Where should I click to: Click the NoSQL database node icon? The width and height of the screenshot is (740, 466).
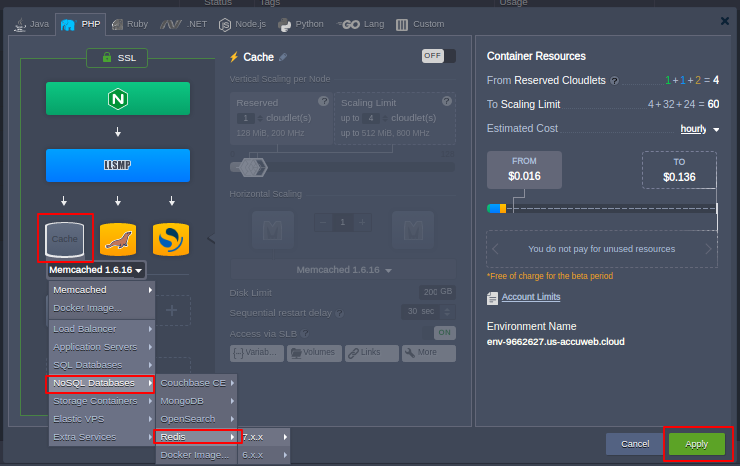point(171,239)
